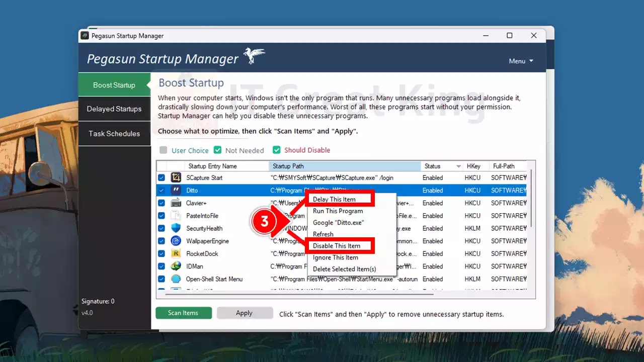Screen dimensions: 644x362
Task: Uncheck the IDMan row checkbox
Action: (162, 266)
